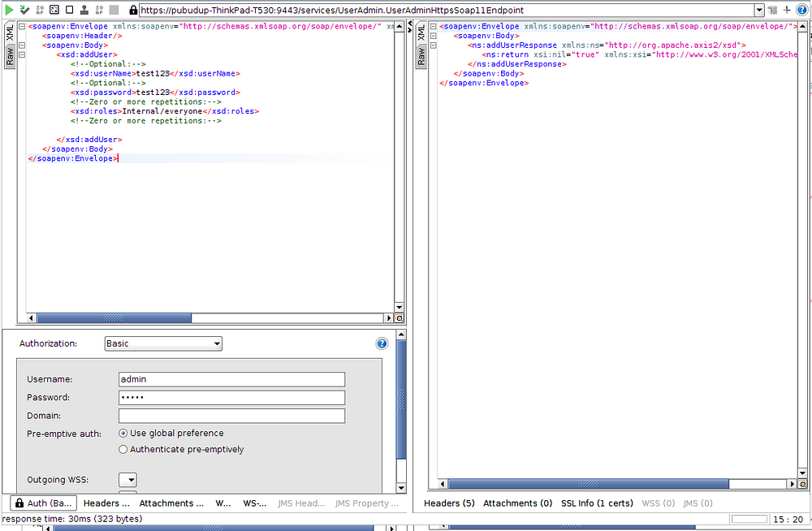The height and width of the screenshot is (531, 812).
Task: Collapse the response soapenv:Envelope node
Action: click(x=434, y=27)
